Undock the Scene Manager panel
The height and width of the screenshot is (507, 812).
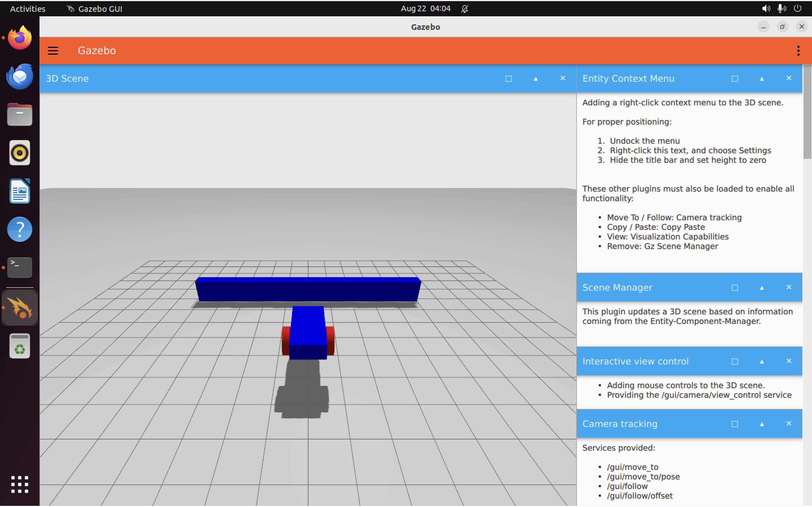pyautogui.click(x=734, y=288)
